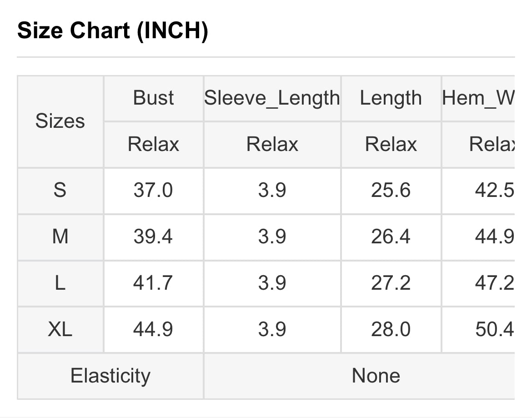Select the partially visible Hem_W column header

coord(478,98)
